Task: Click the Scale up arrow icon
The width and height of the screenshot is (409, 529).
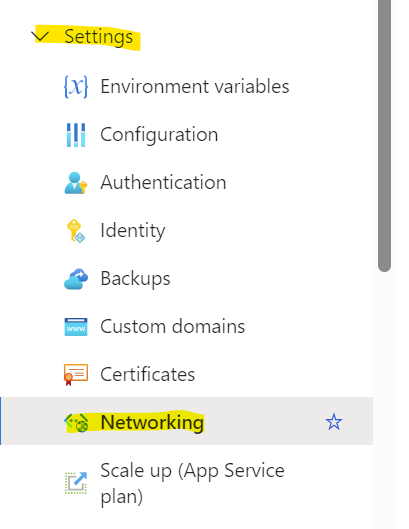Action: coord(76,483)
